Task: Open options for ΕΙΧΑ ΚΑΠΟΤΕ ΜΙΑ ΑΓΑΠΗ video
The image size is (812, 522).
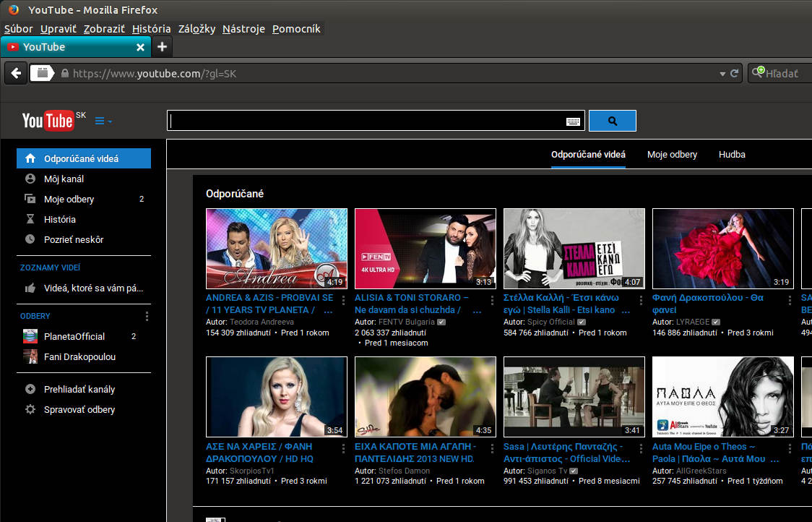Action: (x=492, y=449)
